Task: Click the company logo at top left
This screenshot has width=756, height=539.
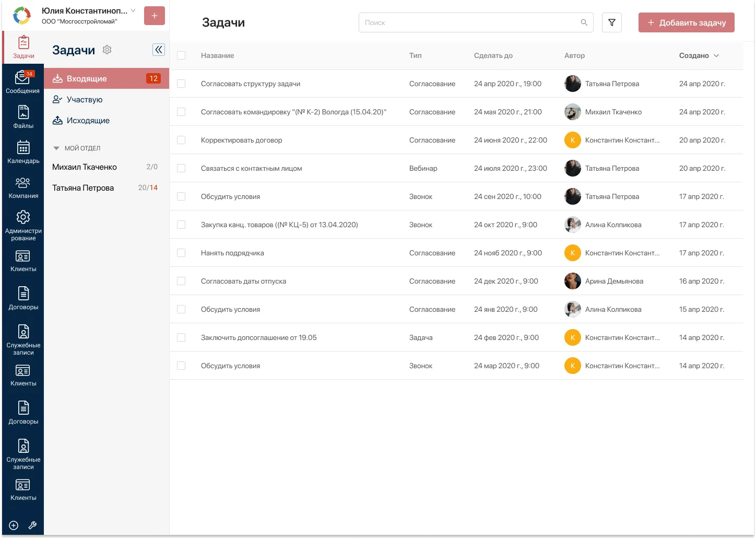Action: tap(22, 16)
